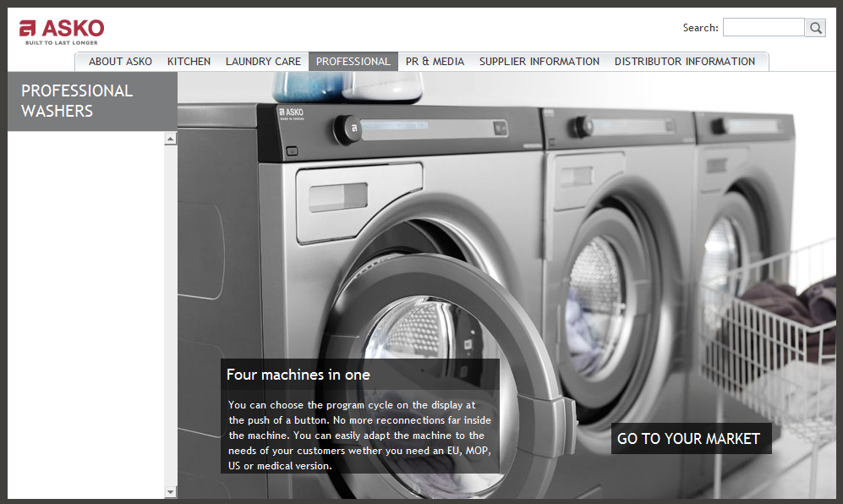Open the About ASKO menu
843x504 pixels.
[x=120, y=62]
